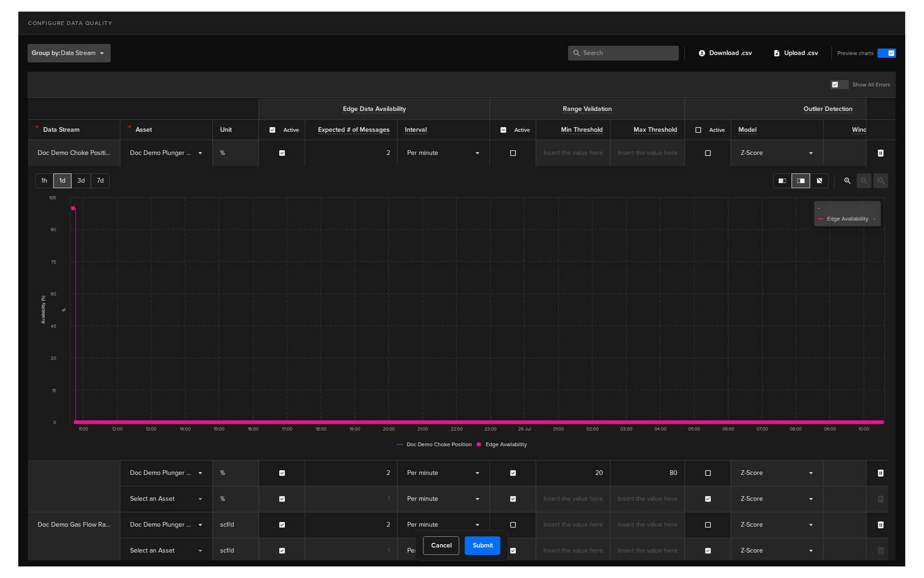Click Max Threshold field in Gas Flow Plunger row
924x578 pixels.
point(647,525)
